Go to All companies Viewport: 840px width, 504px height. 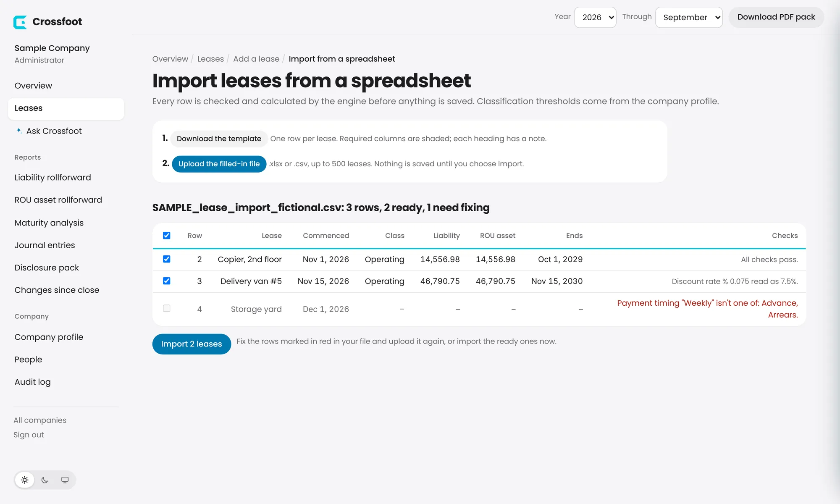(x=40, y=420)
